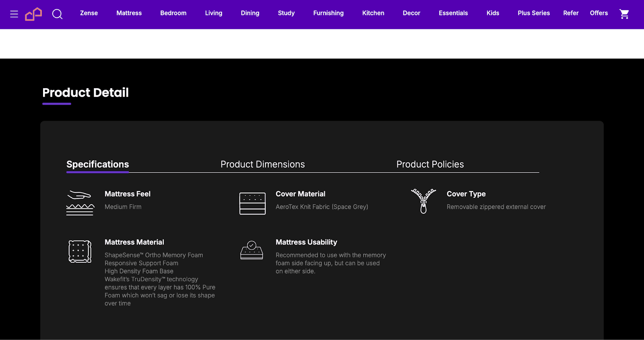Open the Mattress menu

pyautogui.click(x=129, y=13)
